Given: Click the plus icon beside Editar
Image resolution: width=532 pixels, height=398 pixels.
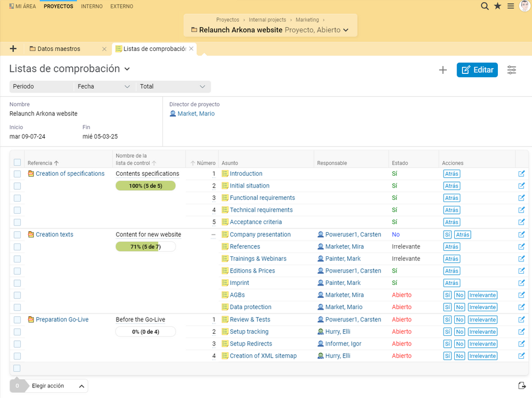Looking at the screenshot, I should coord(443,70).
